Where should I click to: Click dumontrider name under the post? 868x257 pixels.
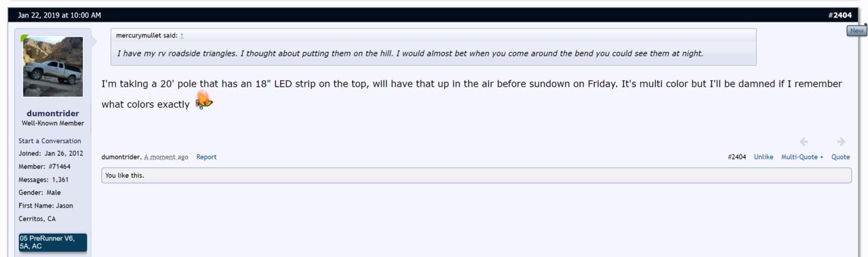pos(121,157)
